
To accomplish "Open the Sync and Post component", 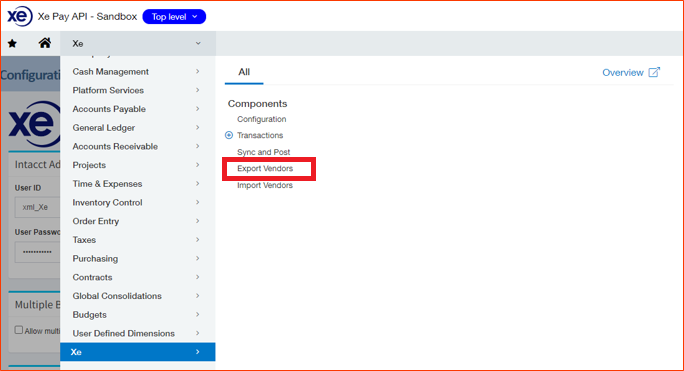I will 263,152.
